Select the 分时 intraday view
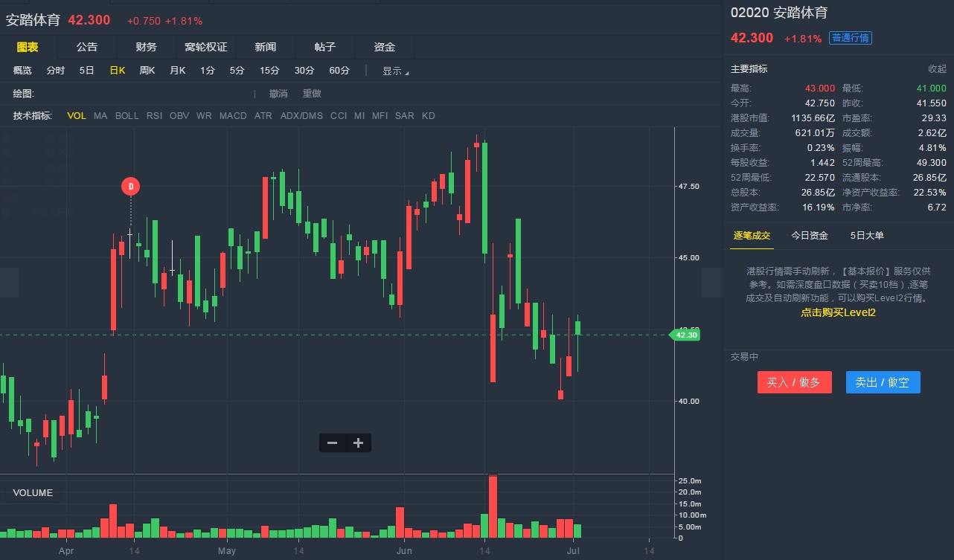Image resolution: width=954 pixels, height=560 pixels. 56,71
